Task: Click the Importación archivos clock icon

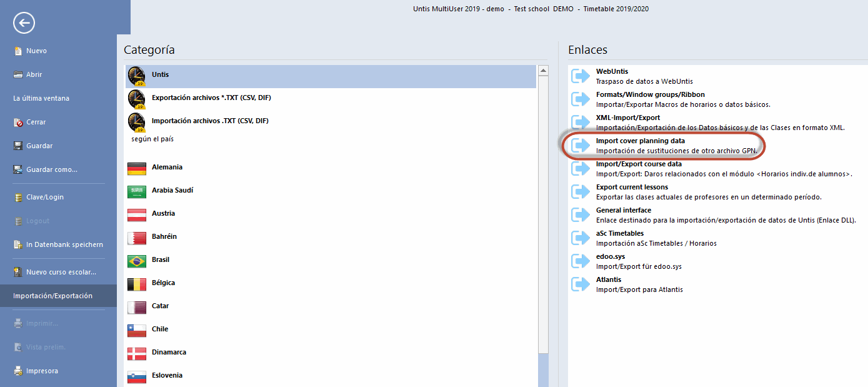Action: pos(136,121)
